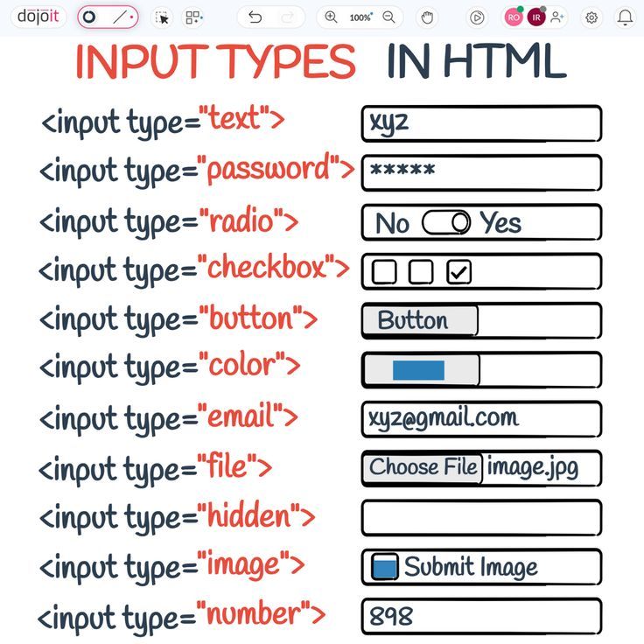Click the input type="button" code line

click(178, 319)
